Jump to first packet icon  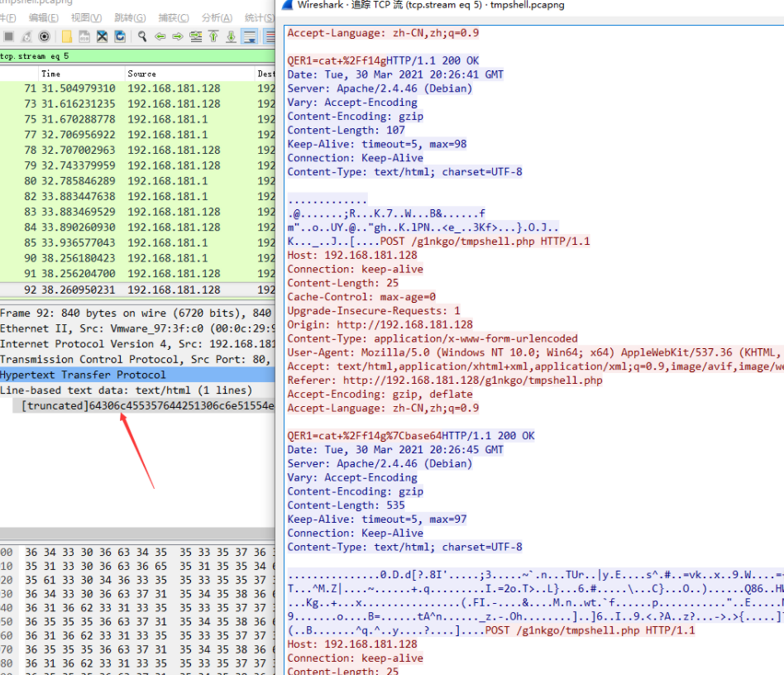click(x=213, y=36)
